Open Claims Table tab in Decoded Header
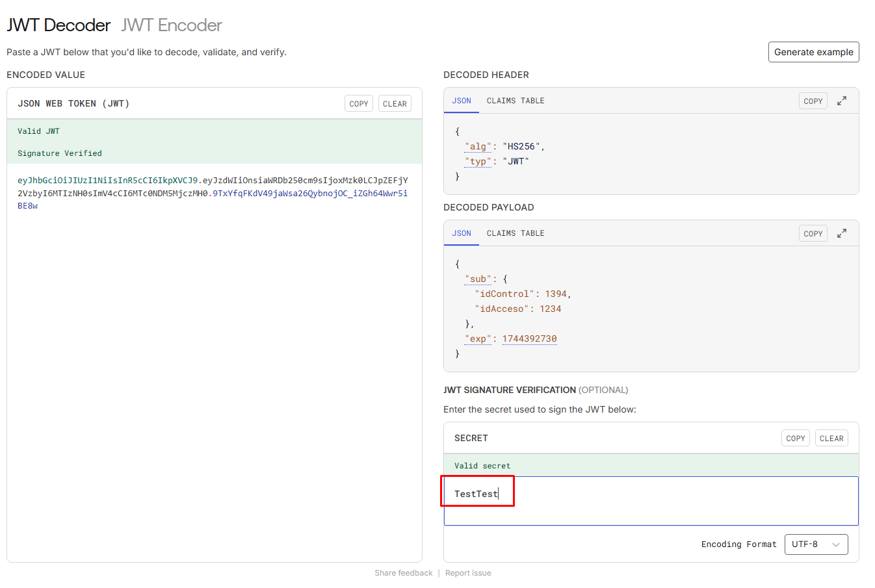The height and width of the screenshot is (588, 875). (x=516, y=101)
